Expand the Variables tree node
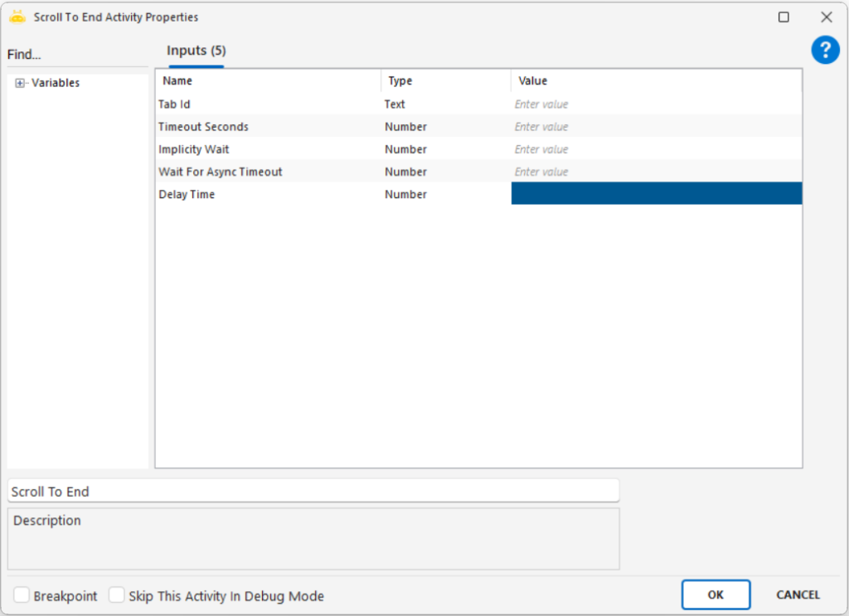 click(21, 83)
